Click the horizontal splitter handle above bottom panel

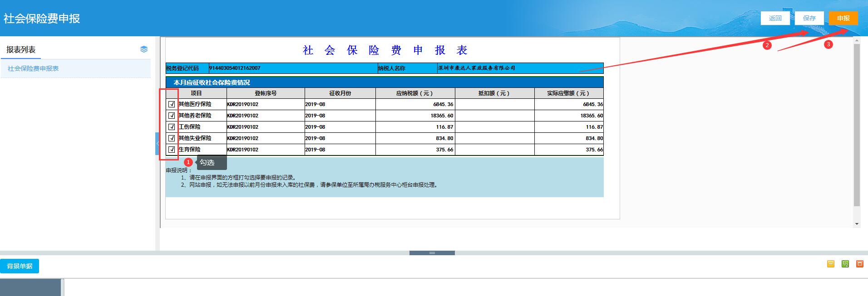pyautogui.click(x=432, y=253)
